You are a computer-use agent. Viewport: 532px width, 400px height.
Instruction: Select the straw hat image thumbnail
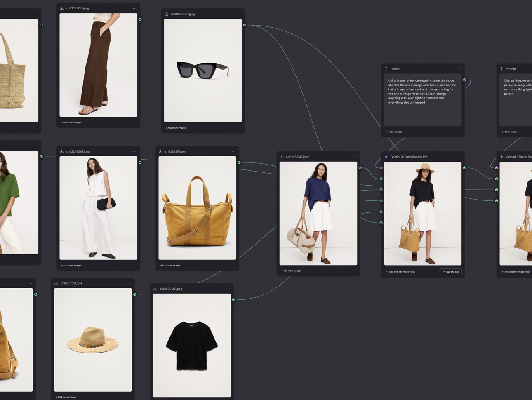point(93,340)
